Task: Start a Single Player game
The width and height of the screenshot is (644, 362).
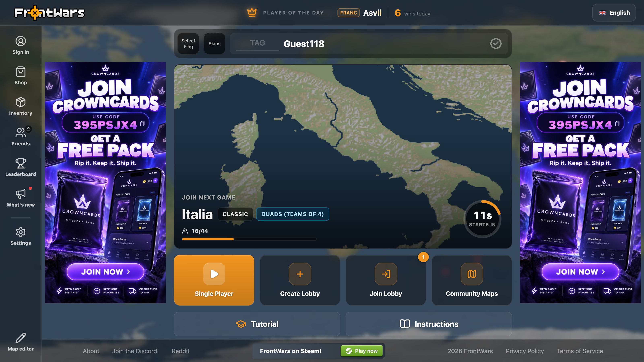Action: tap(214, 280)
